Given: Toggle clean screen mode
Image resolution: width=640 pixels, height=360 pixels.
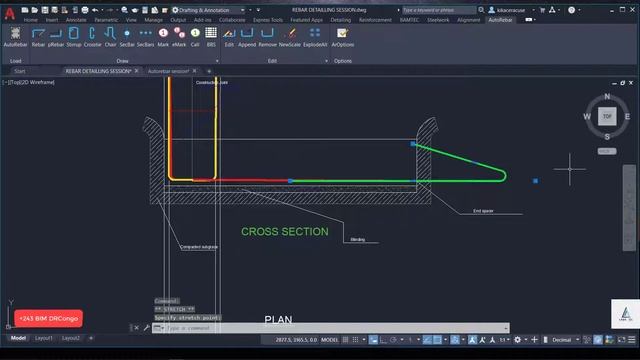Looking at the screenshot, I should [622, 340].
